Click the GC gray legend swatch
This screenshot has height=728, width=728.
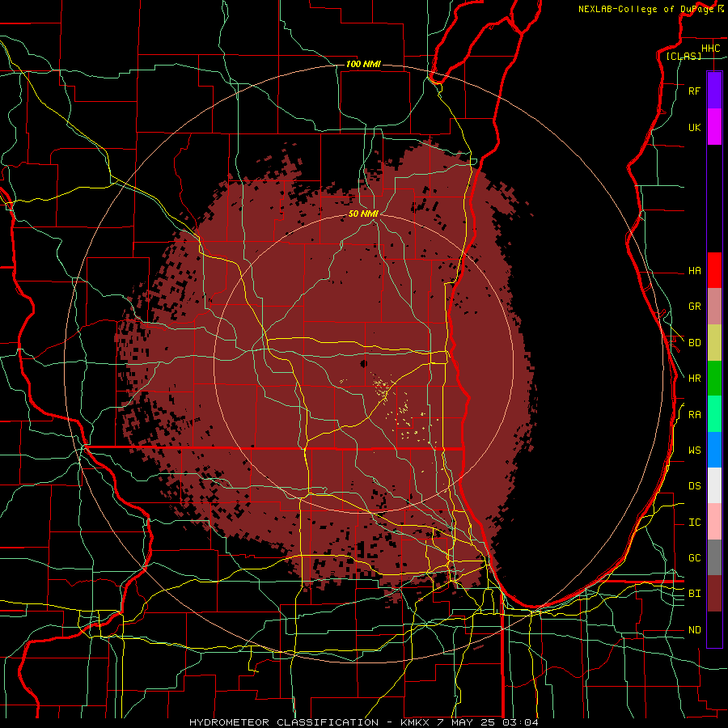(x=714, y=557)
